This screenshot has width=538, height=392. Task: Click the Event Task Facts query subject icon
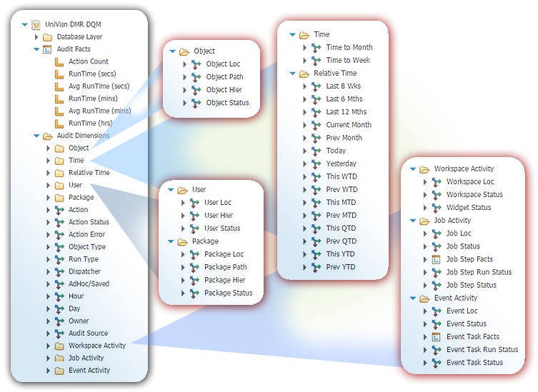[x=436, y=337]
